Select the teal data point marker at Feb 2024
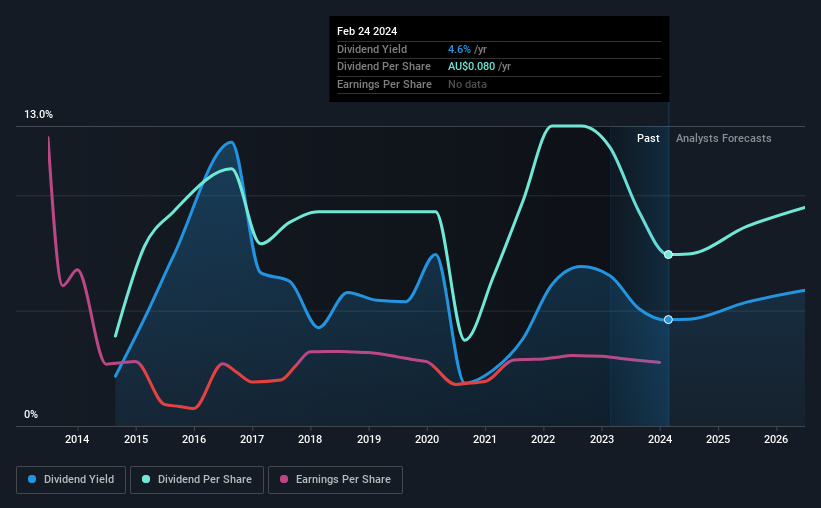 tap(668, 255)
